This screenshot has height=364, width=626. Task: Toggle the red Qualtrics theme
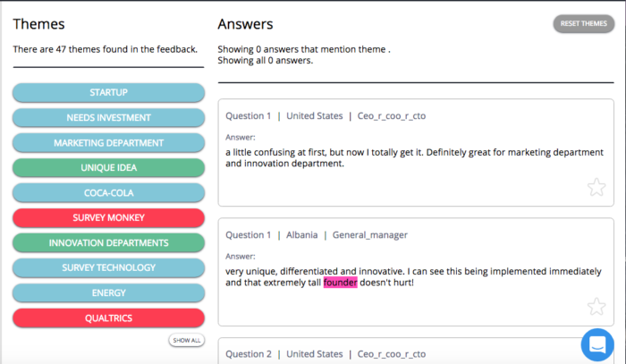(108, 317)
